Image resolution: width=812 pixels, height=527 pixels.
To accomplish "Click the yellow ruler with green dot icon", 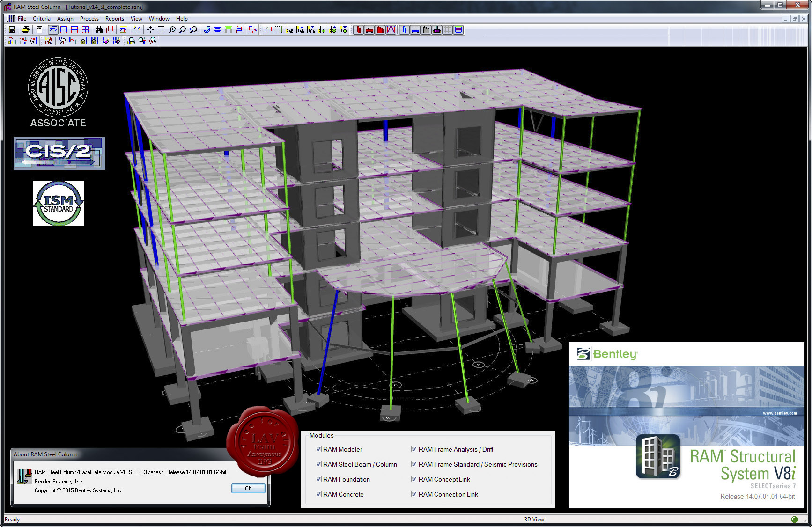I will click(x=321, y=29).
